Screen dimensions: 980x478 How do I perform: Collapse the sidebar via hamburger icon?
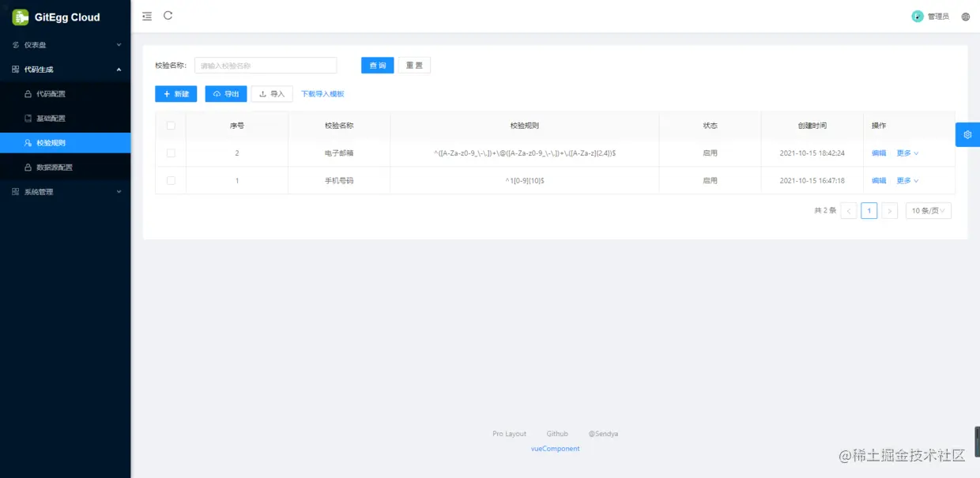[x=146, y=15]
